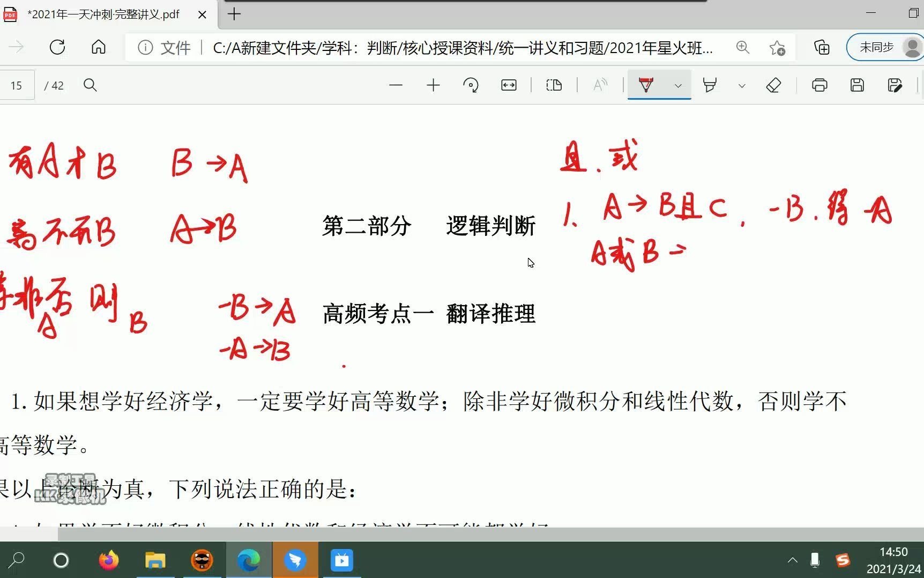Select the Erase annotation tool

773,85
